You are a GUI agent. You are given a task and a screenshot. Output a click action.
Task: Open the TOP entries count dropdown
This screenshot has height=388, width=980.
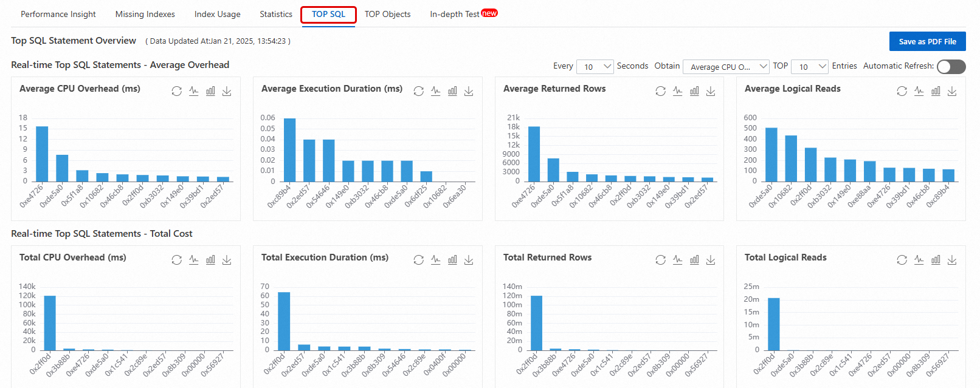tap(810, 67)
